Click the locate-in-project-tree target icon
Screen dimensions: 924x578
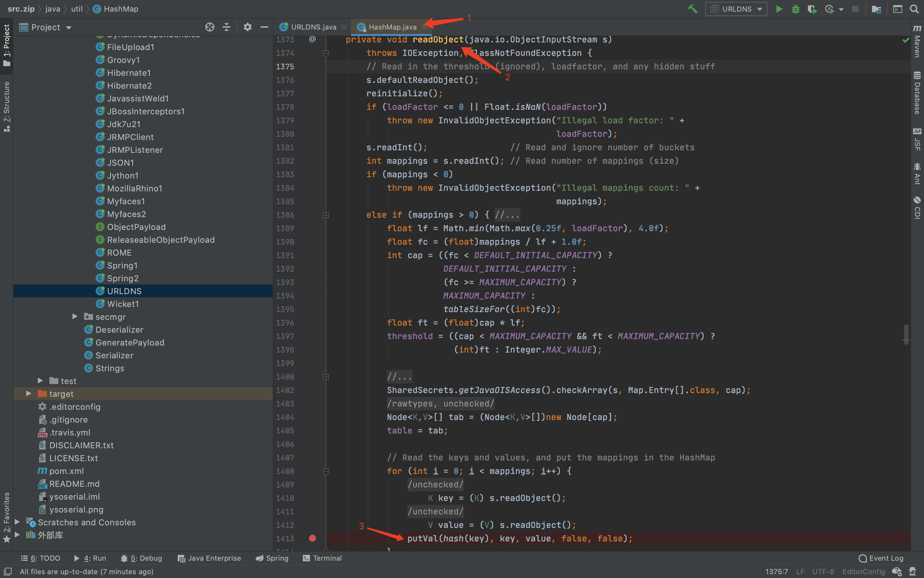point(210,27)
